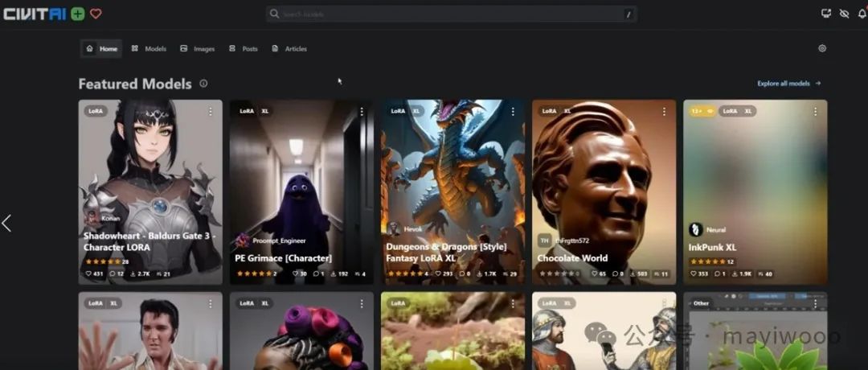This screenshot has width=868, height=370.
Task: Open options menu on garden soil card
Action: pos(513,303)
